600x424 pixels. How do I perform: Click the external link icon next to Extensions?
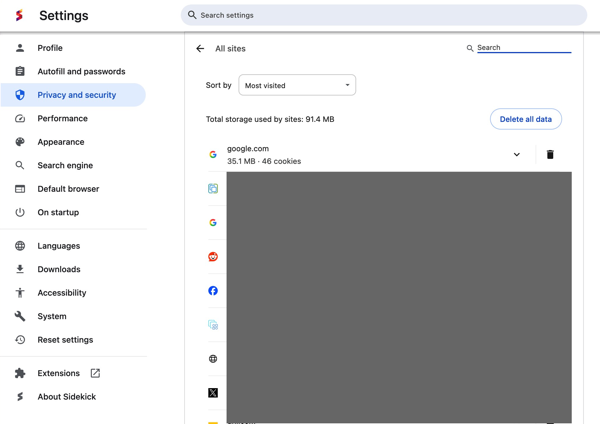click(95, 373)
